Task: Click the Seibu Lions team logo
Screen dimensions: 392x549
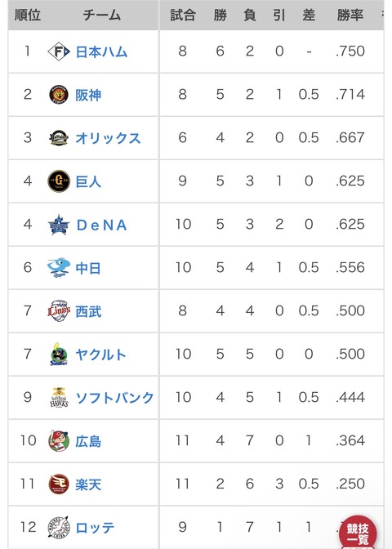Action: click(x=59, y=311)
